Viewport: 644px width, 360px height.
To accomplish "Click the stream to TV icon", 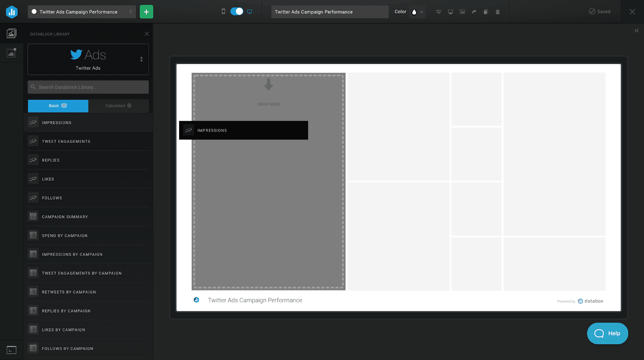I will click(x=450, y=12).
